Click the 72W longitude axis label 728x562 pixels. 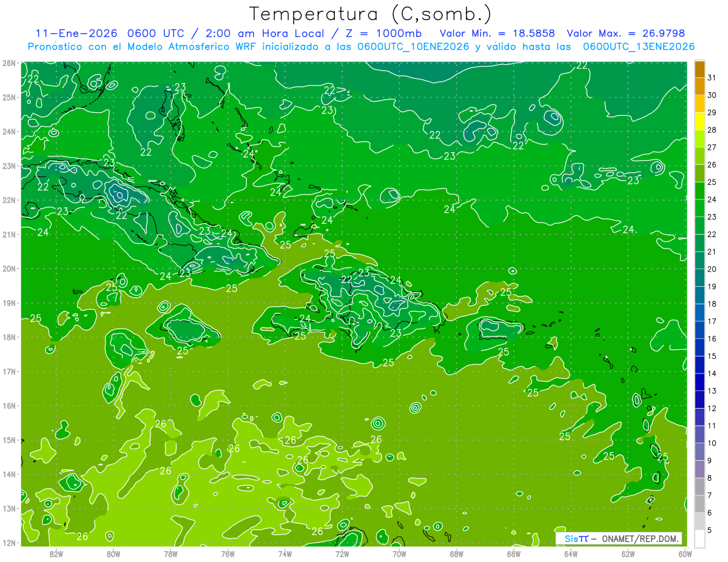[x=342, y=554]
